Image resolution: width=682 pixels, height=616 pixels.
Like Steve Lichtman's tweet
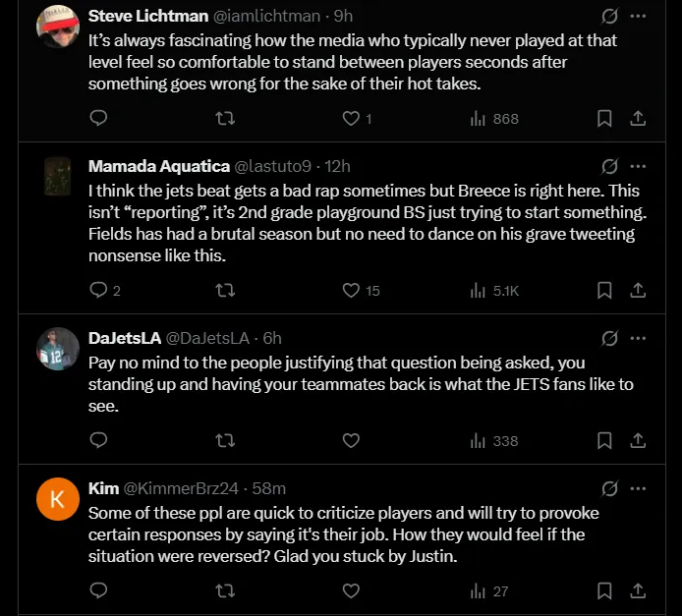(351, 119)
